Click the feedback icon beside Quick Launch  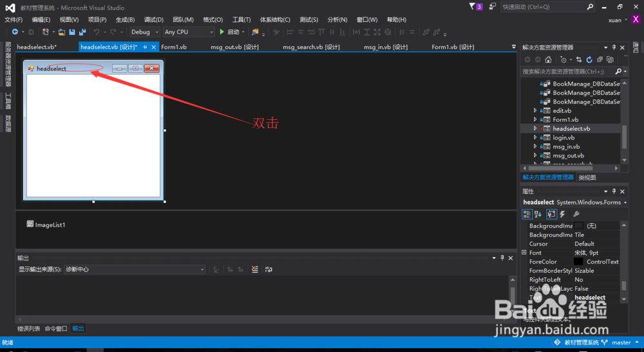coord(492,6)
